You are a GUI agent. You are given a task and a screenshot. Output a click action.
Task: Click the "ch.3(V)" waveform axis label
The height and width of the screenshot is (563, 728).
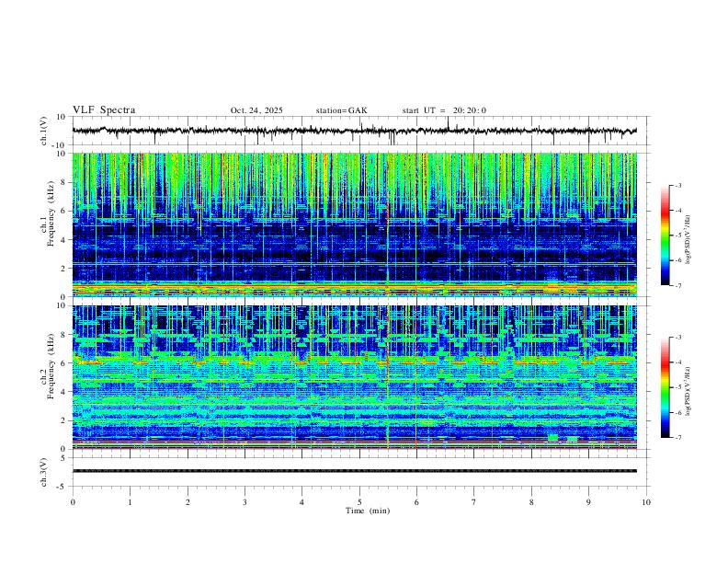pyautogui.click(x=44, y=472)
